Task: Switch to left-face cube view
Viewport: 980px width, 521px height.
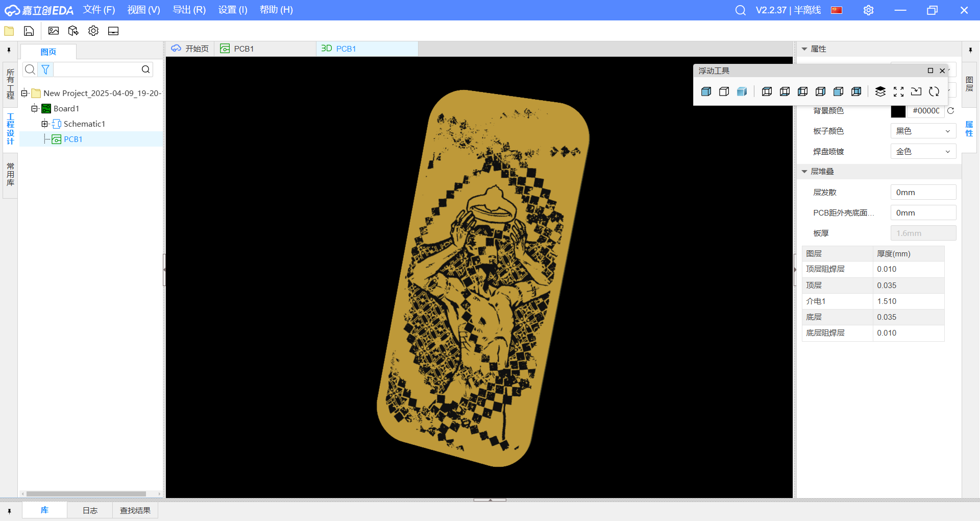Action: [x=803, y=91]
